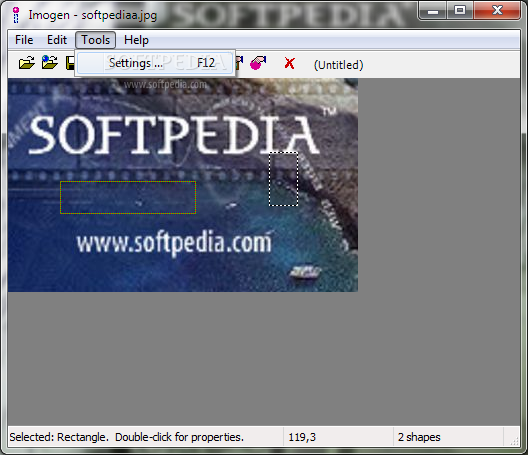Maximize the Imogen window
Screen dimensions: 528x455
coord(460,10)
